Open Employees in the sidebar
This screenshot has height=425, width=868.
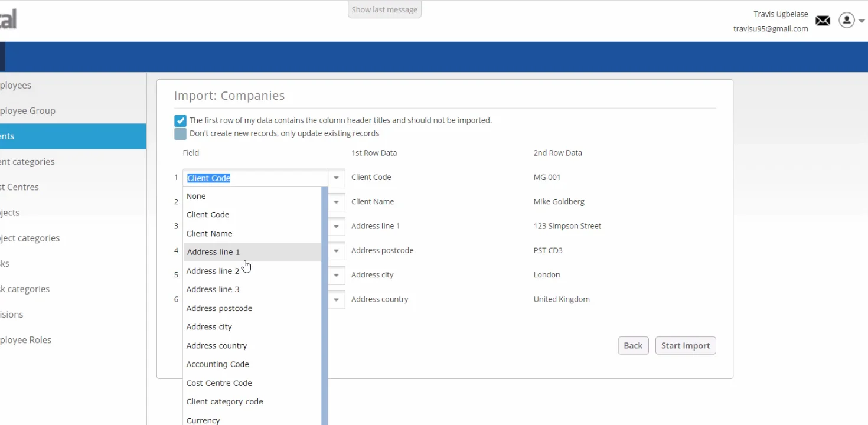click(73, 85)
